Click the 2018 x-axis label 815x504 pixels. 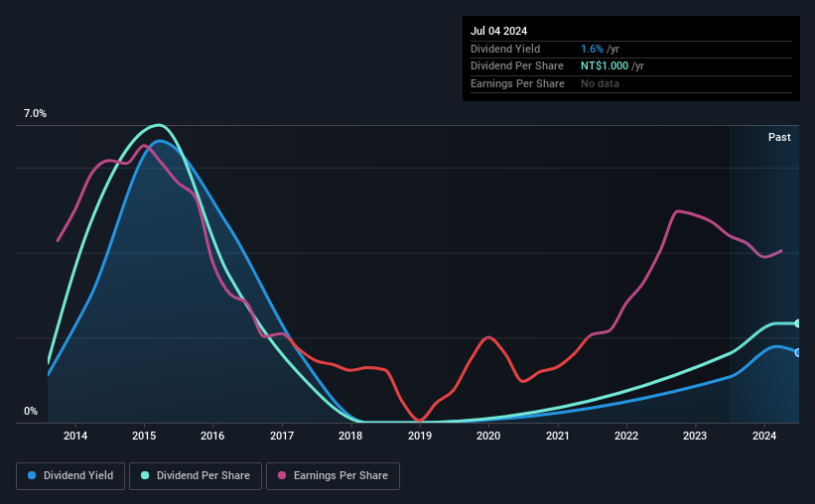point(350,436)
